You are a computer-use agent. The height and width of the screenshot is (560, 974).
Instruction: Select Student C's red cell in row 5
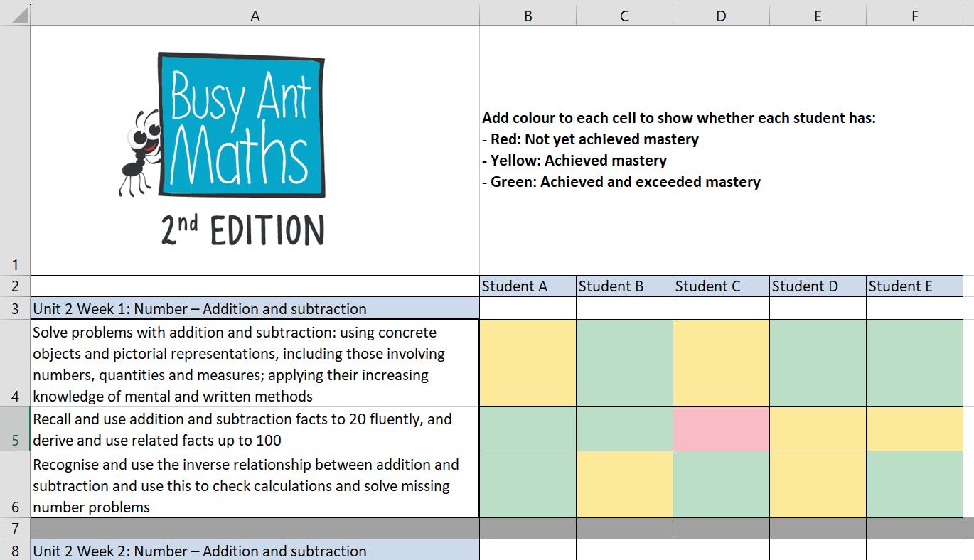[x=721, y=429]
